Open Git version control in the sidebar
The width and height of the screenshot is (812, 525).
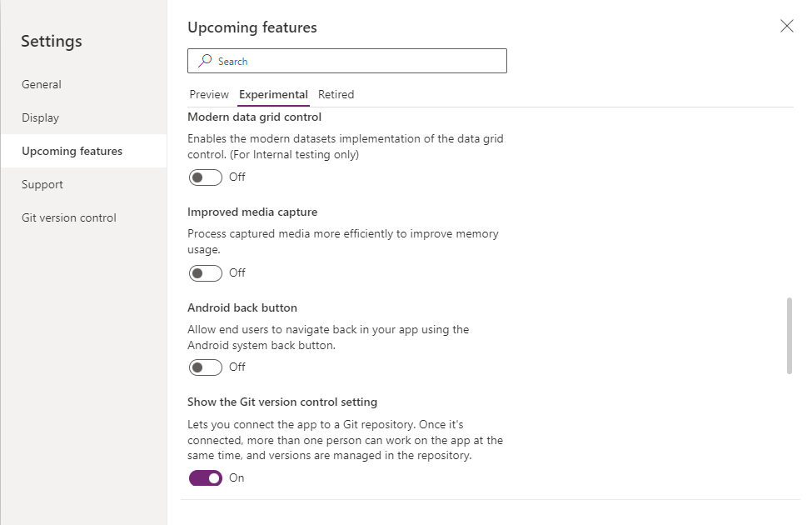(x=69, y=217)
